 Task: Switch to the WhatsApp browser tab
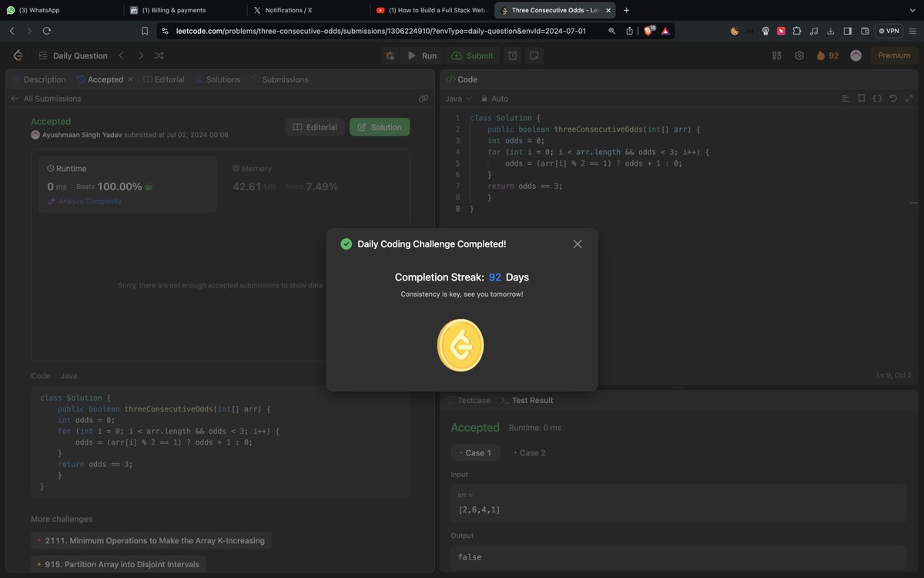coord(60,10)
